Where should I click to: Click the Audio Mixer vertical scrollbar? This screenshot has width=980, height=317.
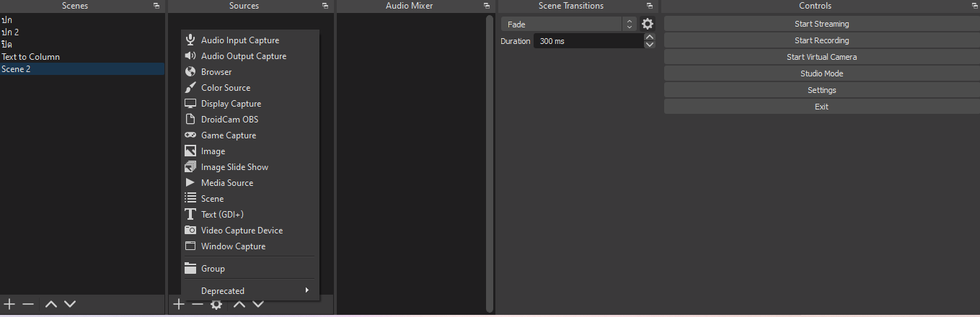click(490, 164)
